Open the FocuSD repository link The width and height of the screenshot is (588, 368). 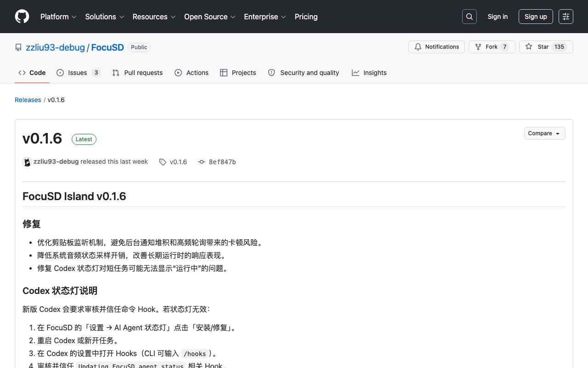pyautogui.click(x=107, y=47)
